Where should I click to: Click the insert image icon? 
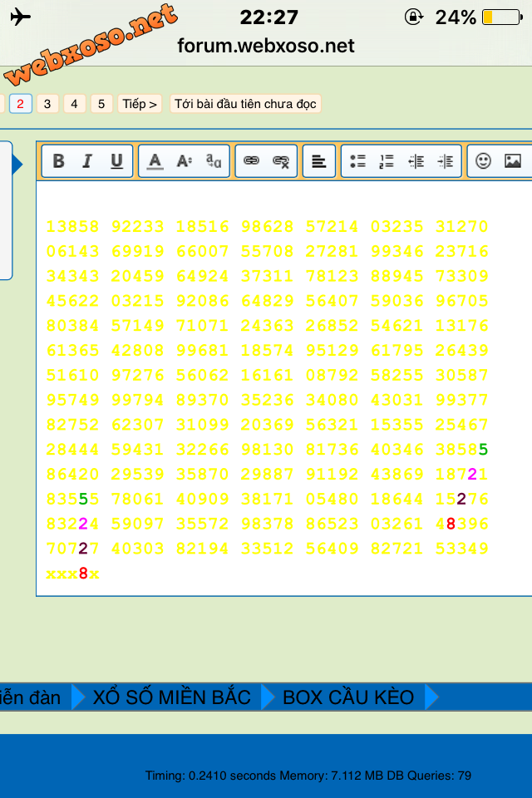pos(513,161)
